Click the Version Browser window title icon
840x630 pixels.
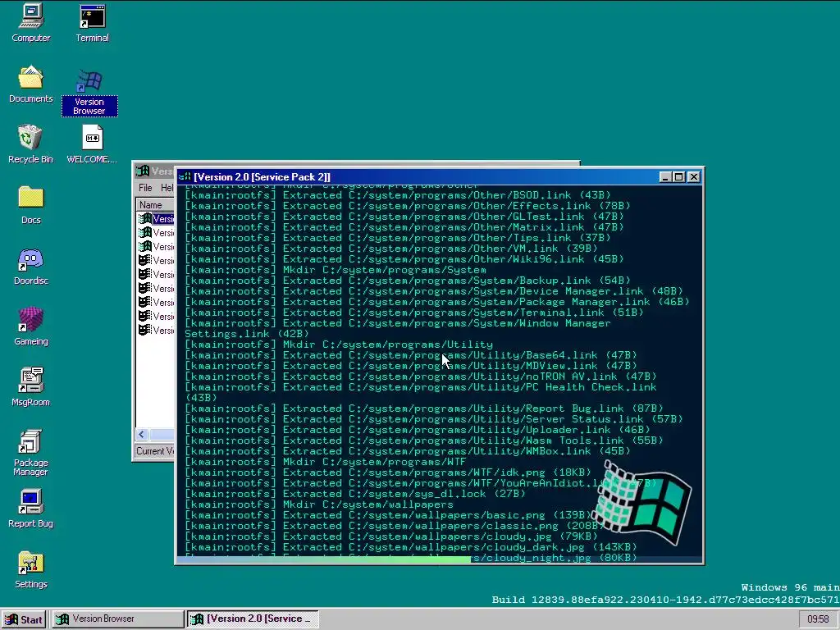coord(143,171)
